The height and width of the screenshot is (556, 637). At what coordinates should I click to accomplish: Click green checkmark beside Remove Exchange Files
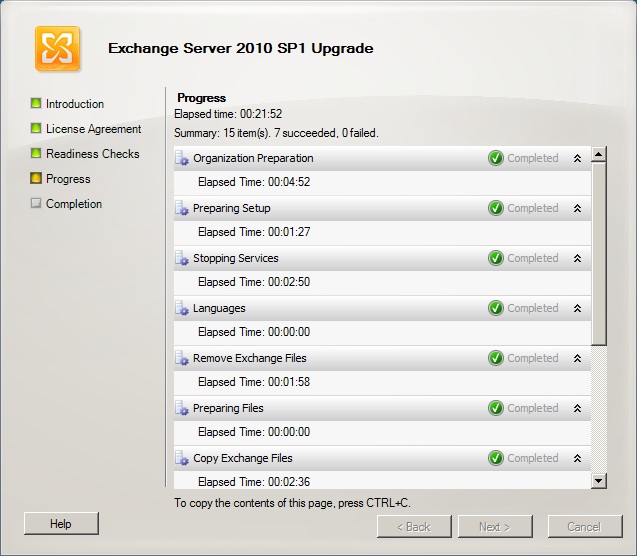[495, 358]
